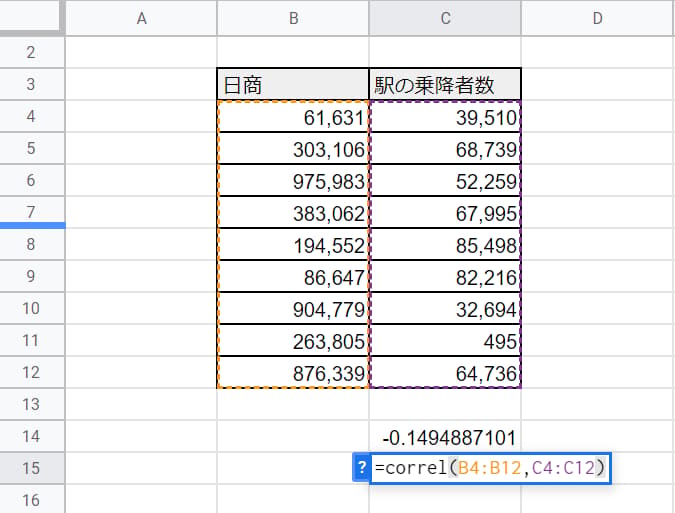Open the formula help question mark icon
675x513 pixels.
pyautogui.click(x=361, y=468)
